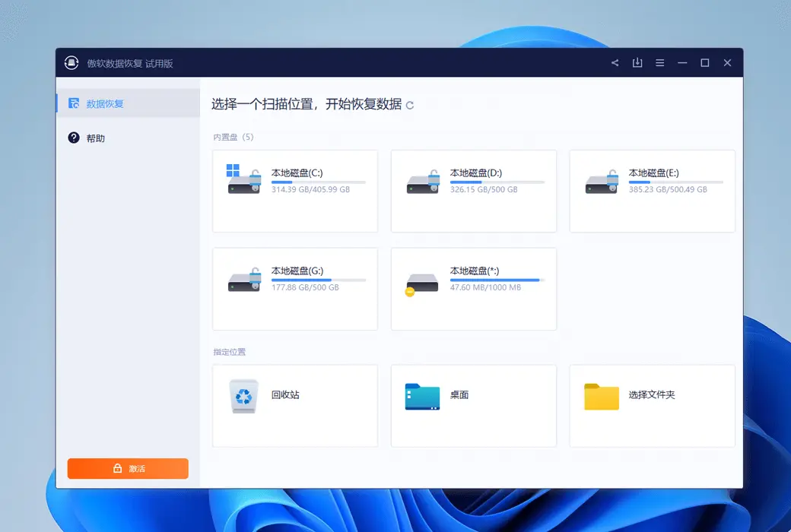Click the drive C disk icon
Screen dimensions: 791x532
click(244, 179)
